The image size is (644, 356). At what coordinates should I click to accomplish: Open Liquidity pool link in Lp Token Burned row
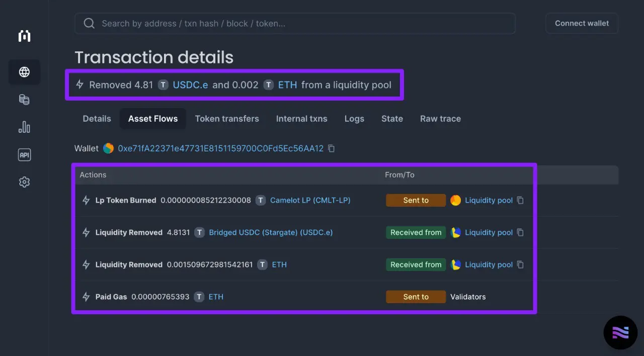click(489, 200)
